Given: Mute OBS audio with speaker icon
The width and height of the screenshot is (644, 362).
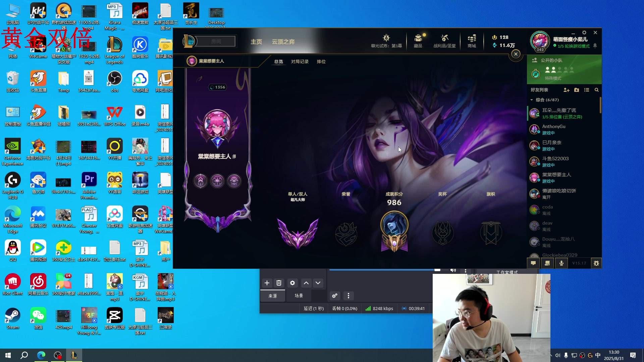Looking at the screenshot, I should pos(453,270).
